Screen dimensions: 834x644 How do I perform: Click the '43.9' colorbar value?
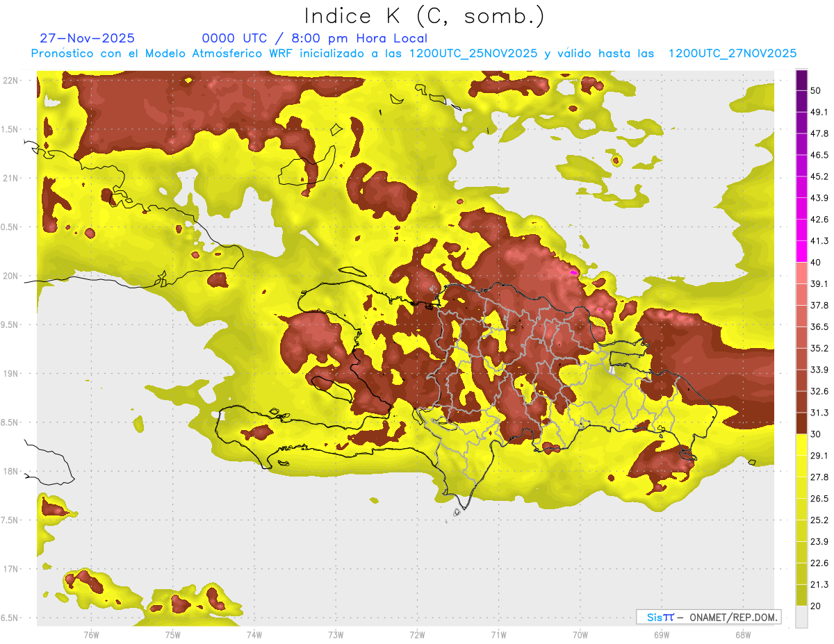pyautogui.click(x=819, y=198)
